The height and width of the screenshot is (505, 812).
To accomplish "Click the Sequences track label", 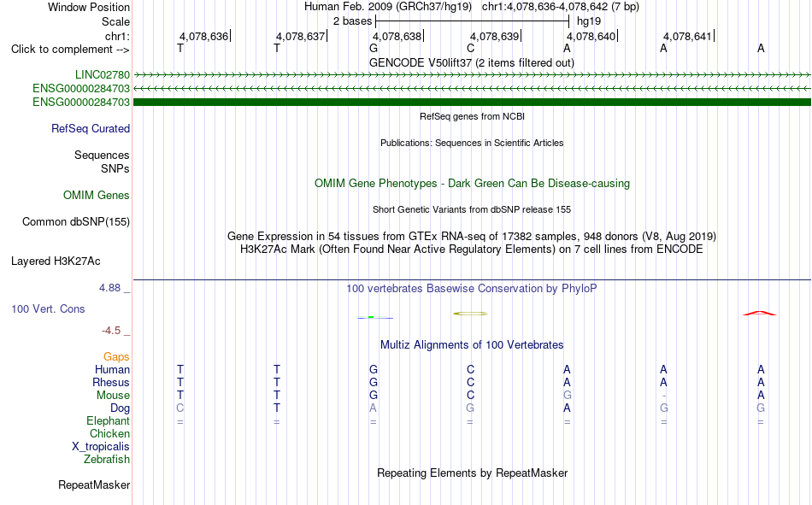I will pos(102,155).
